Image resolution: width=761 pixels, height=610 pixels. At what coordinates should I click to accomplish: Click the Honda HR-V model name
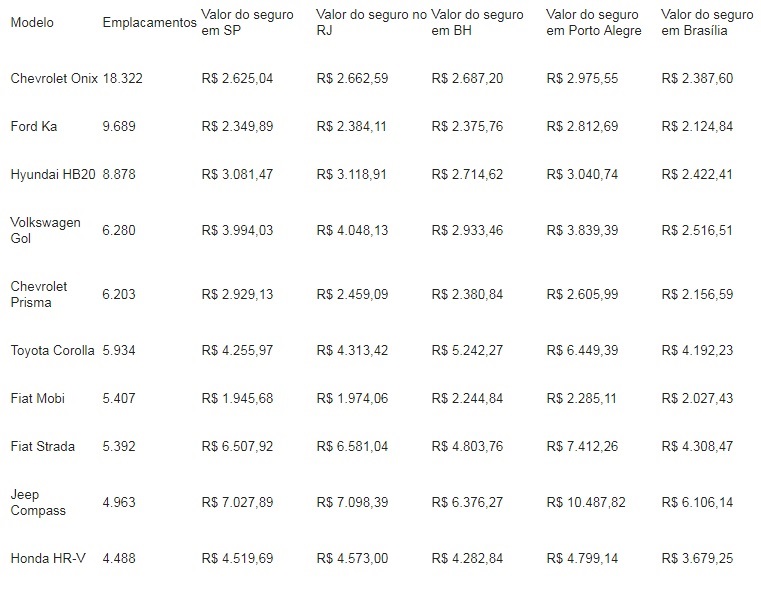48,558
